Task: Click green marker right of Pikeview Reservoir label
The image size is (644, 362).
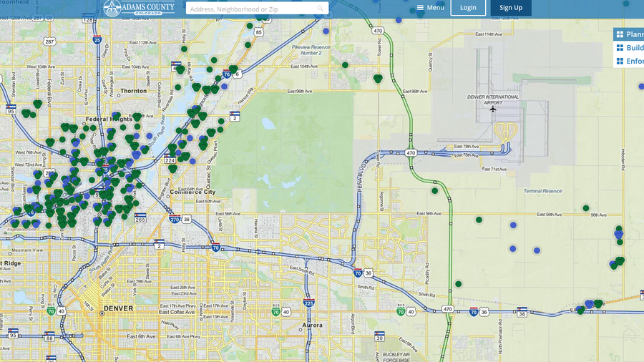Action: coord(345,65)
